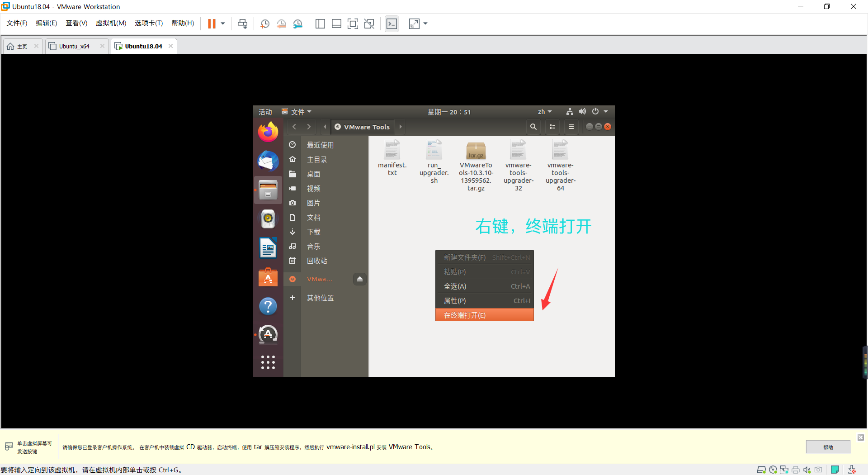This screenshot has width=868, height=475.
Task: Open the Help icon in the dock
Action: click(x=268, y=306)
